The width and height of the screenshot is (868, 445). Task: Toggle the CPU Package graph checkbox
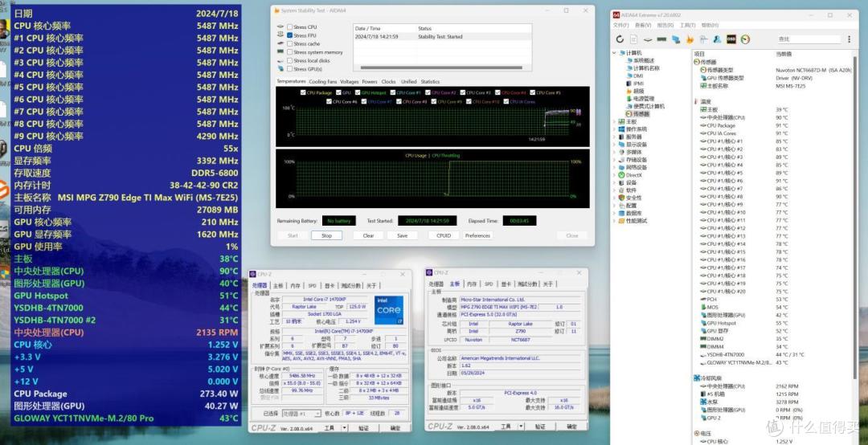pyautogui.click(x=302, y=93)
